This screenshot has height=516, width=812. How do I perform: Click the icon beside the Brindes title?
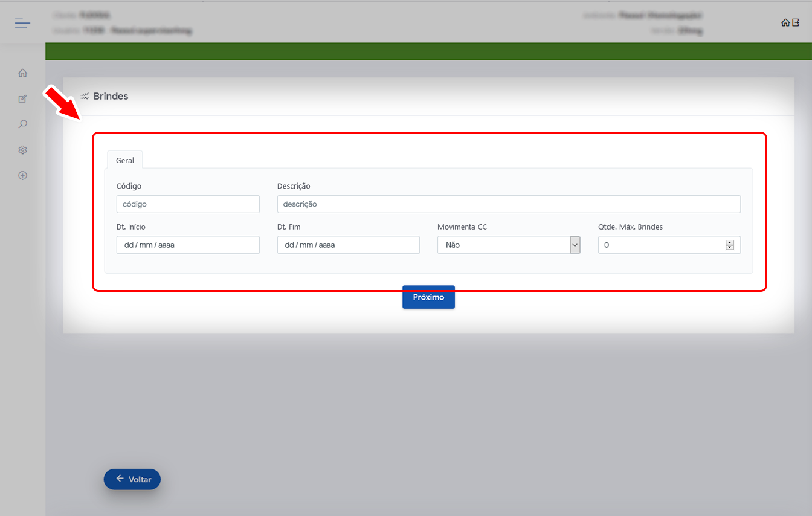click(85, 96)
